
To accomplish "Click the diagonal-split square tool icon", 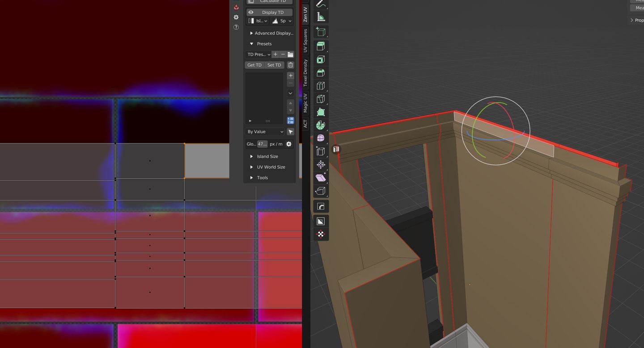I will click(321, 221).
